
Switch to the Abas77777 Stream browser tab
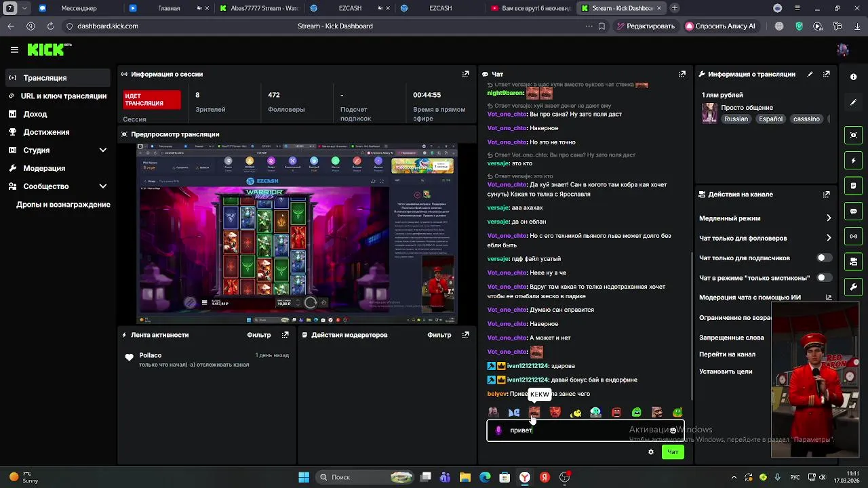pyautogui.click(x=260, y=8)
